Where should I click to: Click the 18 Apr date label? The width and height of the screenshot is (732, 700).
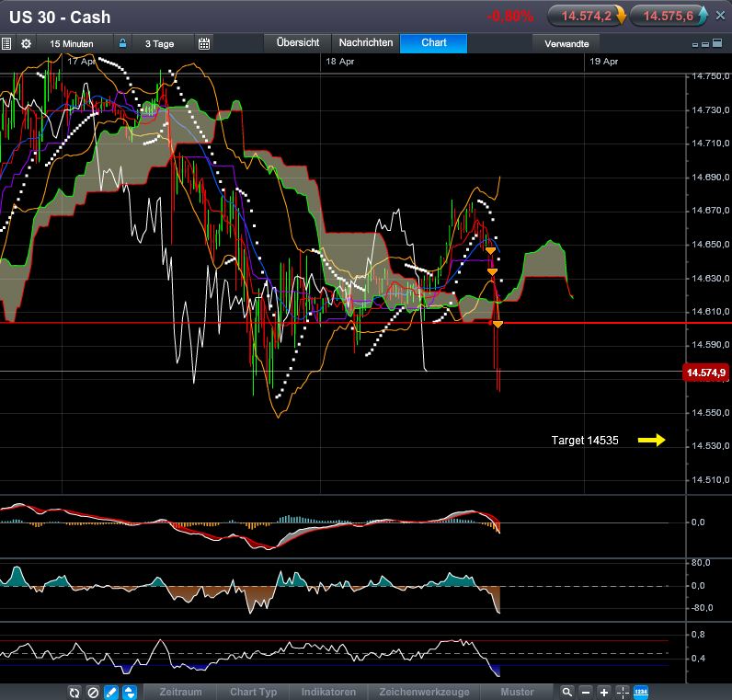[x=340, y=62]
